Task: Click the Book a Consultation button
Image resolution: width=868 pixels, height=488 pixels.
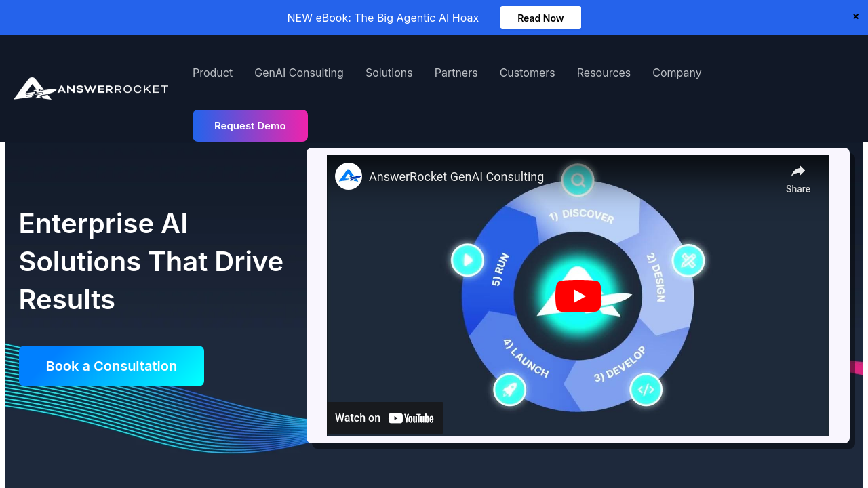Action: (111, 366)
